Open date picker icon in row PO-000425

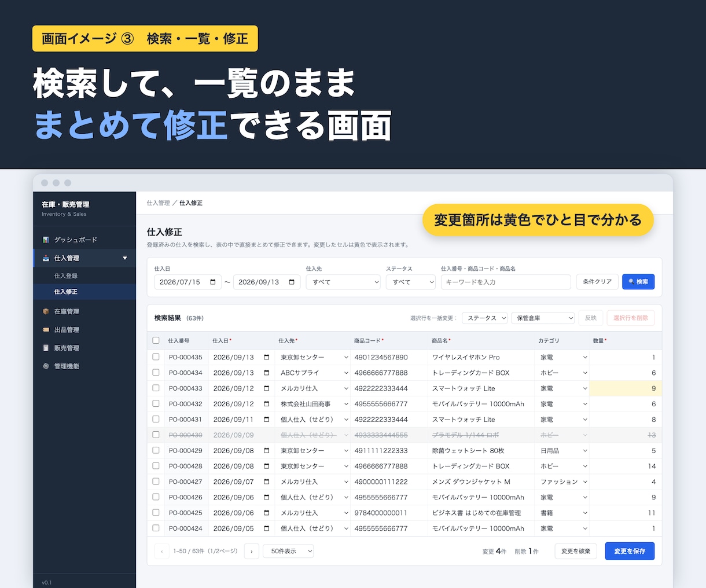click(267, 513)
